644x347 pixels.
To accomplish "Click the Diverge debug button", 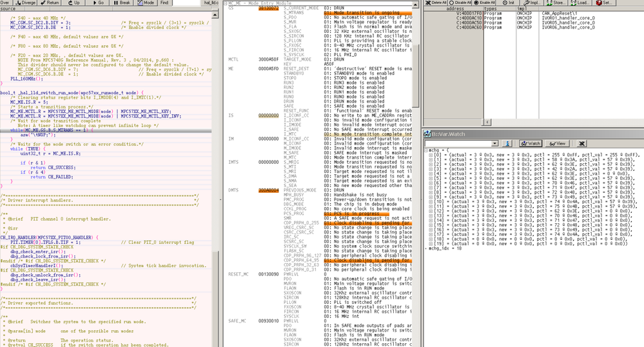I will tap(26, 3).
